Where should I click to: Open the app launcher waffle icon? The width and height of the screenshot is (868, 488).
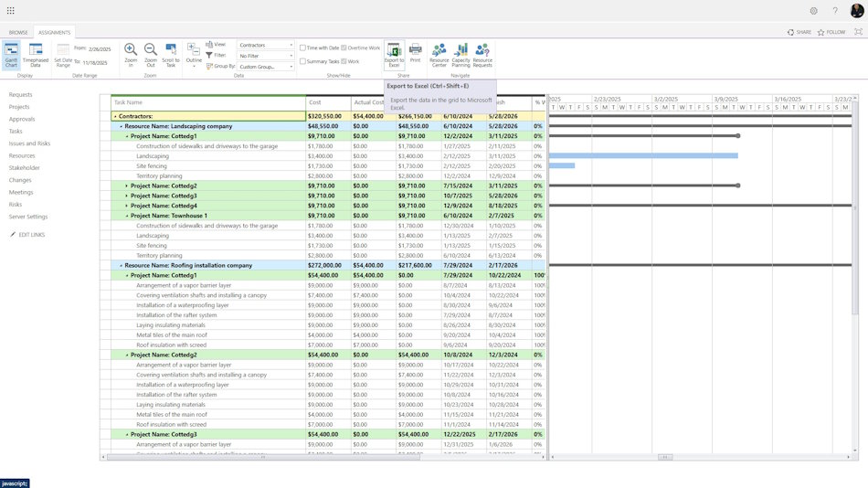coord(11,11)
